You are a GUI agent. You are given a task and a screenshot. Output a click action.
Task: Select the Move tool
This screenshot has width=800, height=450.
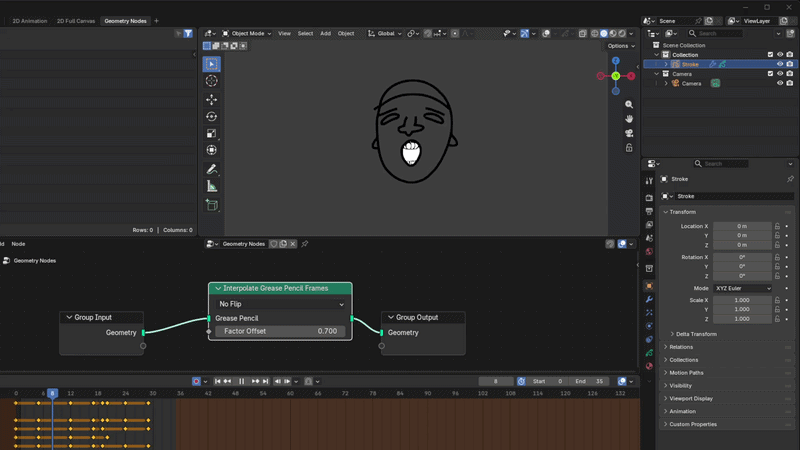[211, 99]
